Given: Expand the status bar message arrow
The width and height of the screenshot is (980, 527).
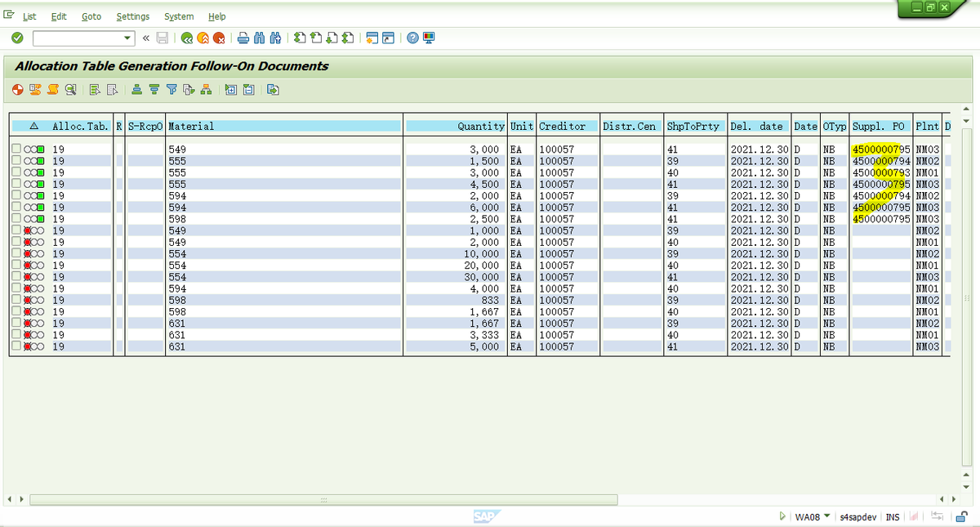Looking at the screenshot, I should click(782, 516).
